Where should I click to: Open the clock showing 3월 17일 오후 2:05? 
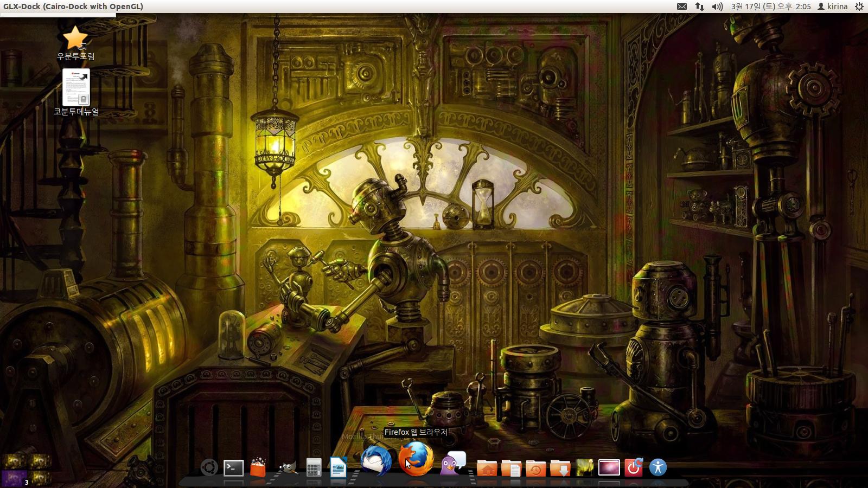pyautogui.click(x=771, y=7)
